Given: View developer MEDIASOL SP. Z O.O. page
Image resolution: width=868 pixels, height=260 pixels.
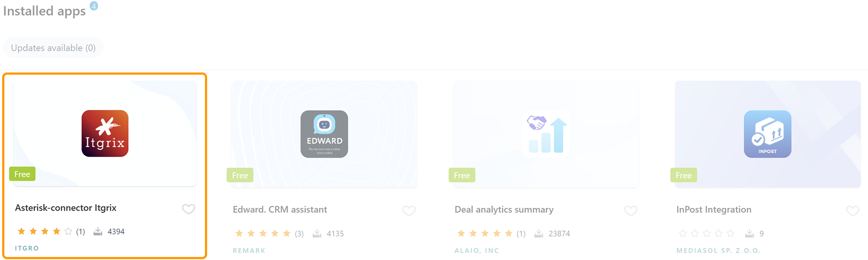Looking at the screenshot, I should (x=718, y=250).
